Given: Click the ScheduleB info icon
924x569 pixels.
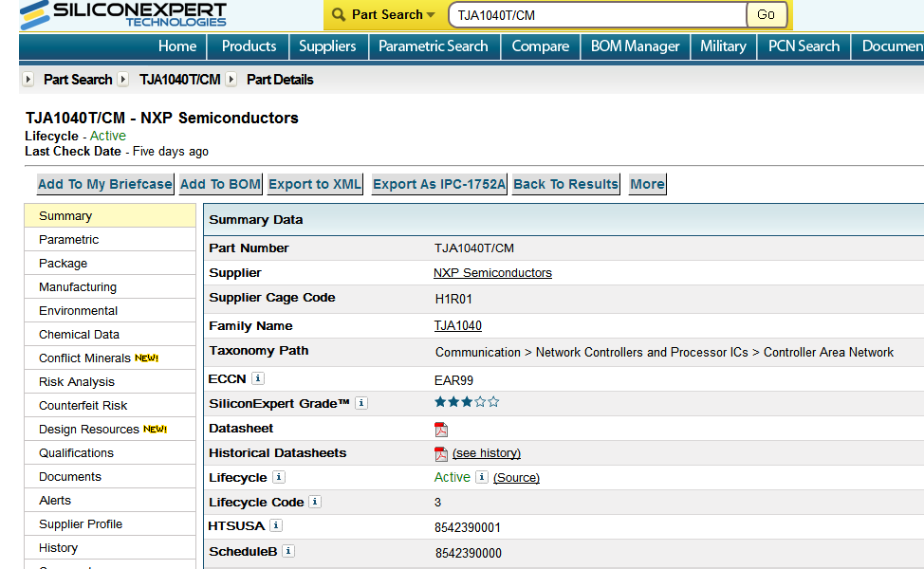Looking at the screenshot, I should [x=288, y=551].
